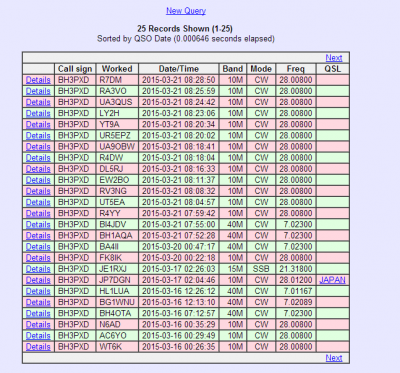
Task: Show Details for HL1LUA record
Action: coord(38,291)
